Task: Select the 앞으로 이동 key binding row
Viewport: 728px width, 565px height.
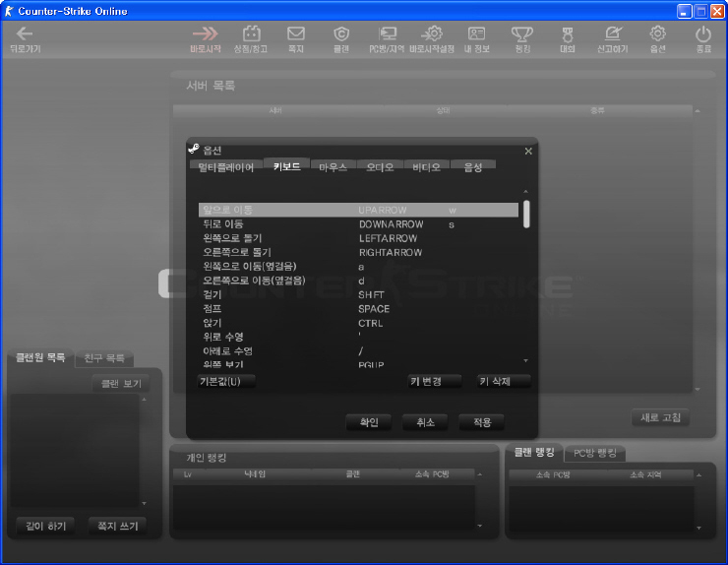Action: pos(358,210)
